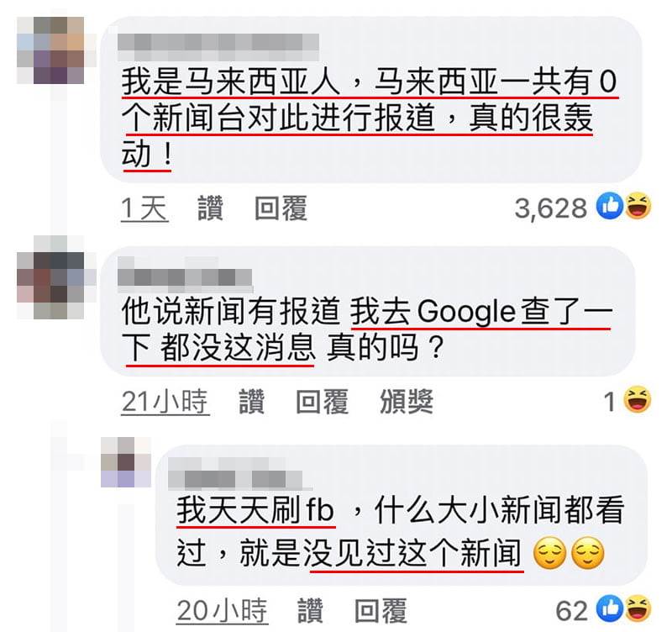
Task: Open the 21小時 timestamp link
Action: coord(165,403)
